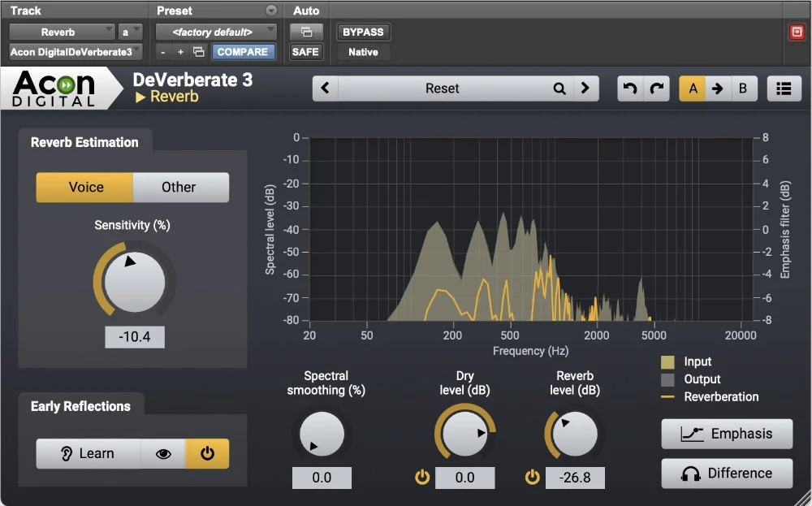812x506 pixels.
Task: Open the Reset preset name field
Action: pyautogui.click(x=444, y=89)
